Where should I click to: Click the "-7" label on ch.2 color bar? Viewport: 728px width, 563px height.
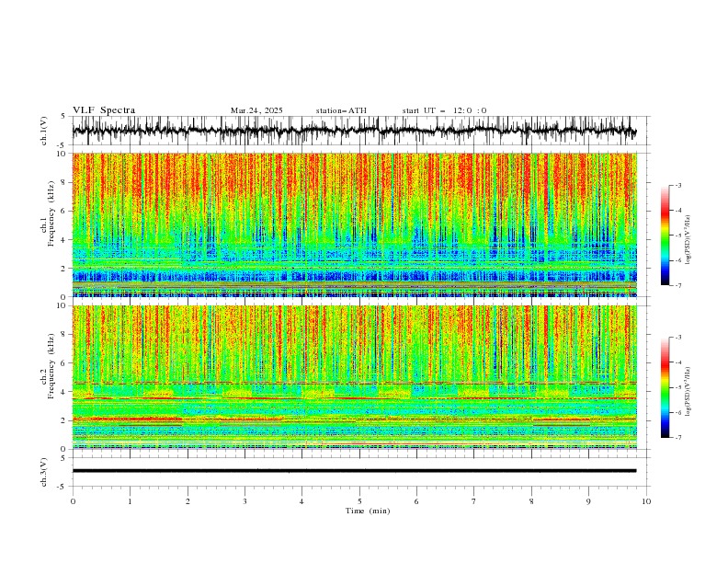677,438
